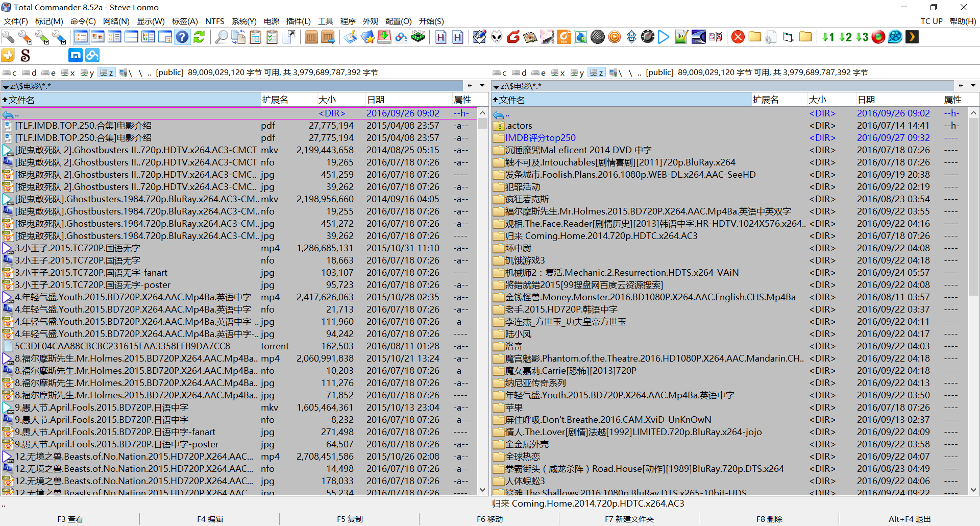
Task: Click the blue film reel player icon
Action: coord(895,37)
